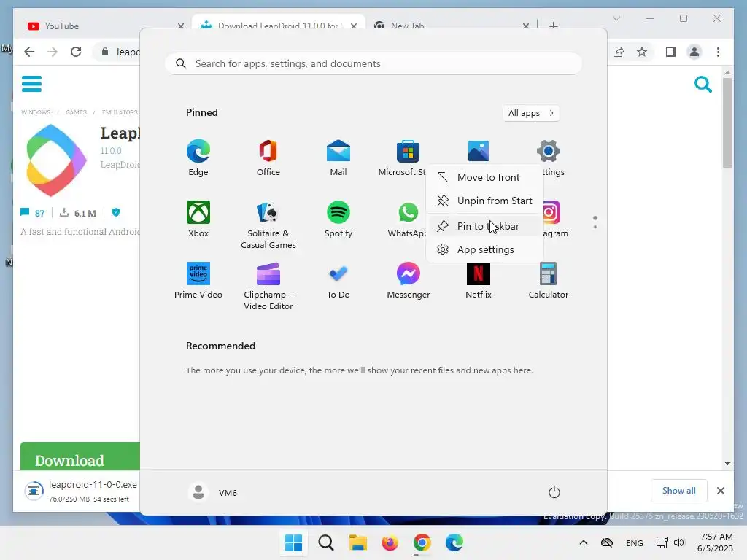Show hidden system tray icons
This screenshot has width=747, height=560.
pyautogui.click(x=583, y=542)
